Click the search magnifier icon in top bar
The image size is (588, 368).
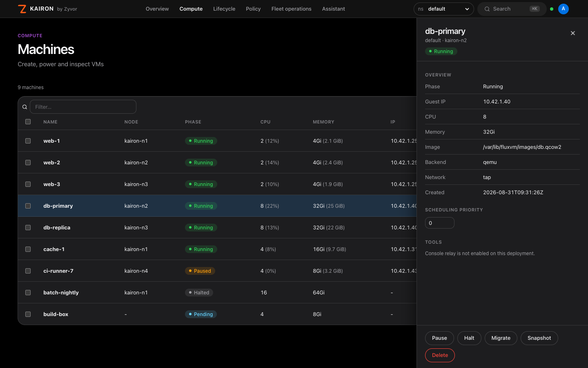487,9
